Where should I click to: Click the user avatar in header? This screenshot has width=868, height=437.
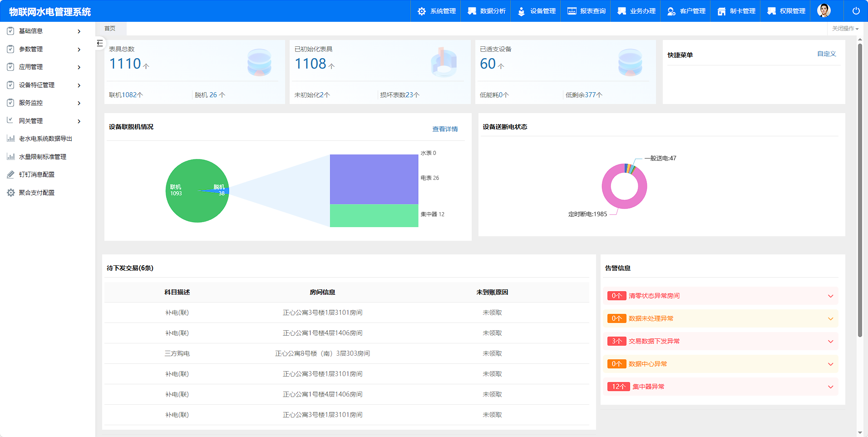pos(824,10)
